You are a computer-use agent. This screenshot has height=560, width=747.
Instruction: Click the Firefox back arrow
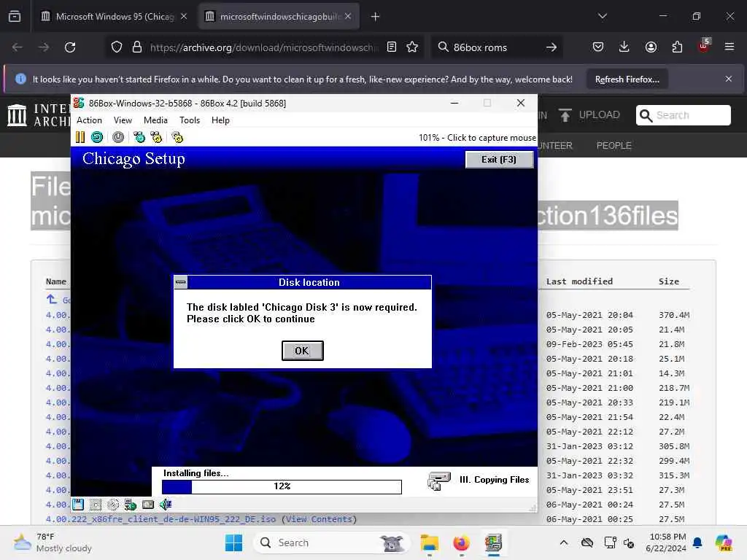pos(18,47)
